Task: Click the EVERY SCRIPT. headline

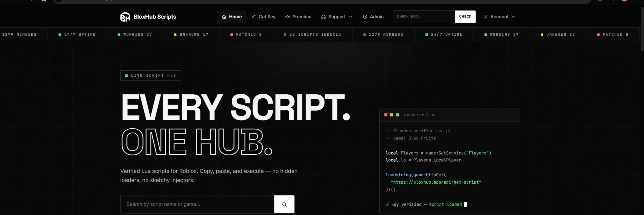Action: coord(236,107)
